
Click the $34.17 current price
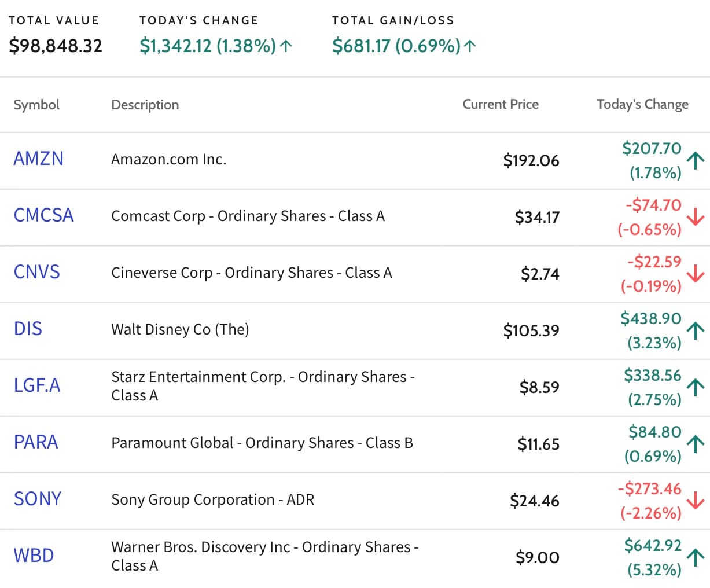click(537, 217)
